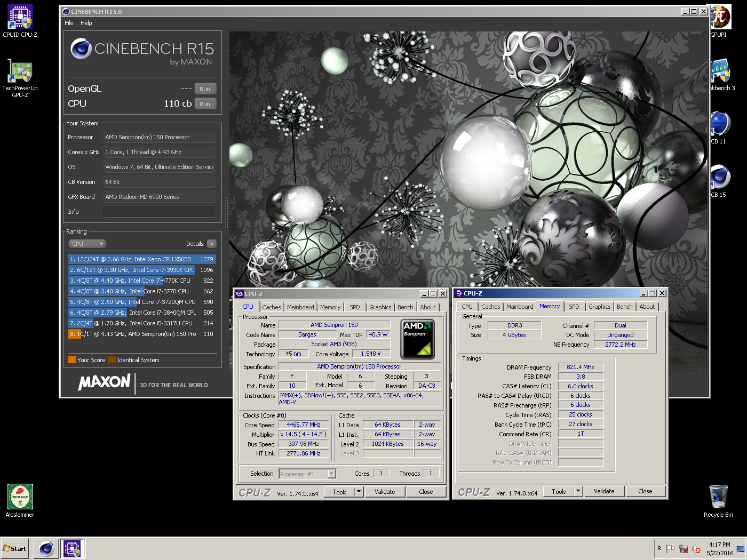Screen dimensions: 747x560
Task: Click the CPU-Z title bar icon, left window
Action: [x=240, y=294]
